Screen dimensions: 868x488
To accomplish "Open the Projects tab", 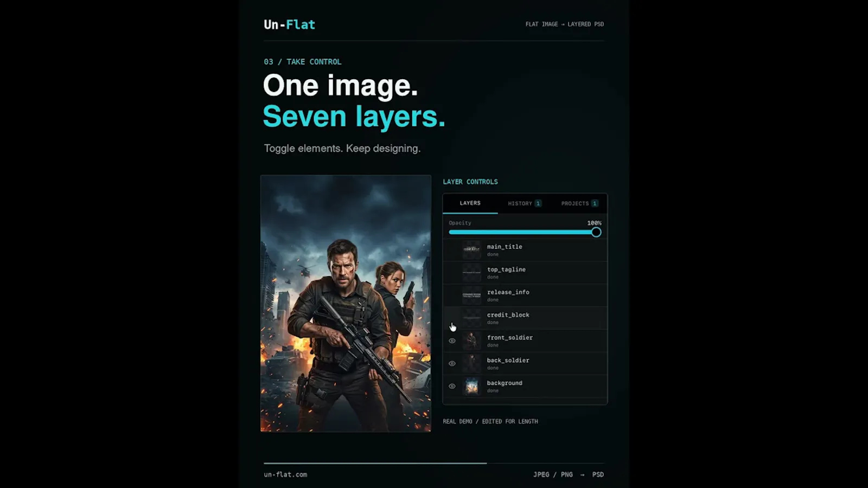I will (x=579, y=203).
